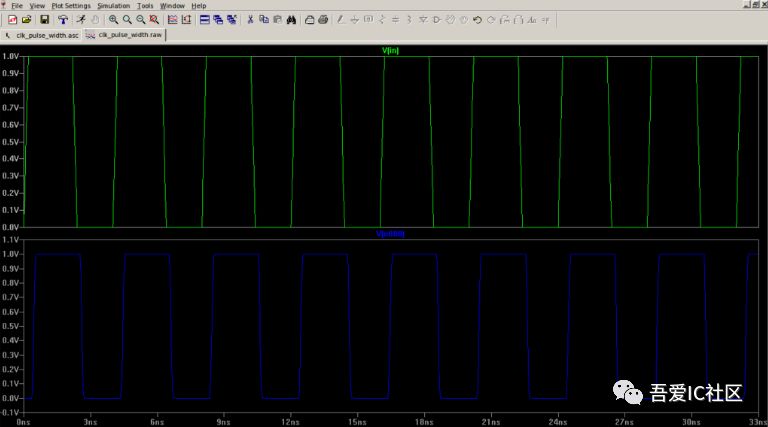Click the Find binoculars icon

[x=291, y=19]
